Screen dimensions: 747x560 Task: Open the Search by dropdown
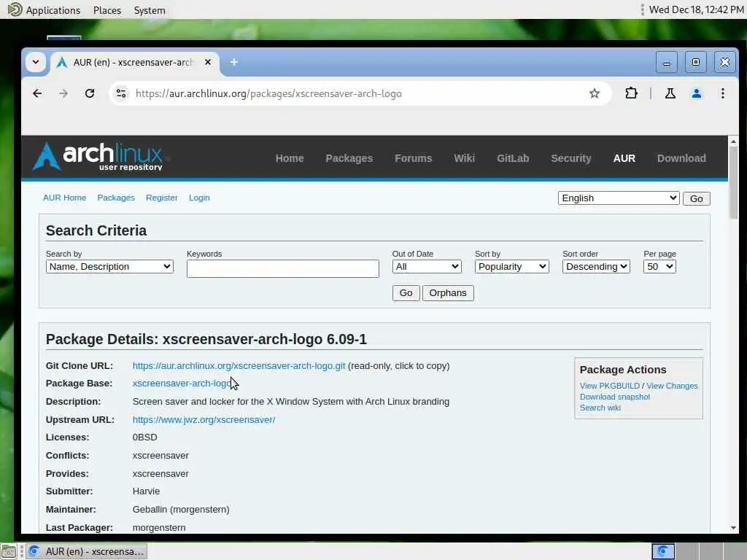coord(109,267)
